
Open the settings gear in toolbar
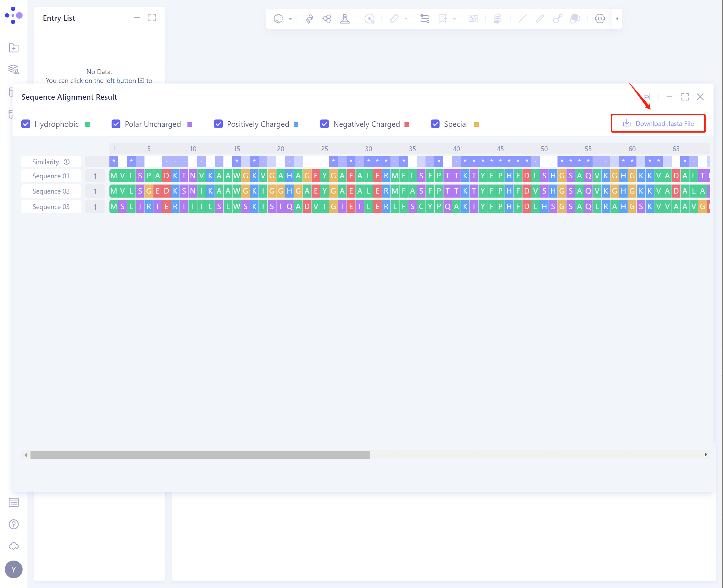click(x=599, y=19)
